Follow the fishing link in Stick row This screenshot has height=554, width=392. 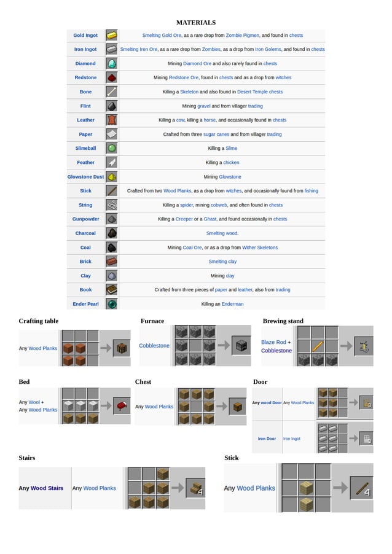pyautogui.click(x=312, y=191)
